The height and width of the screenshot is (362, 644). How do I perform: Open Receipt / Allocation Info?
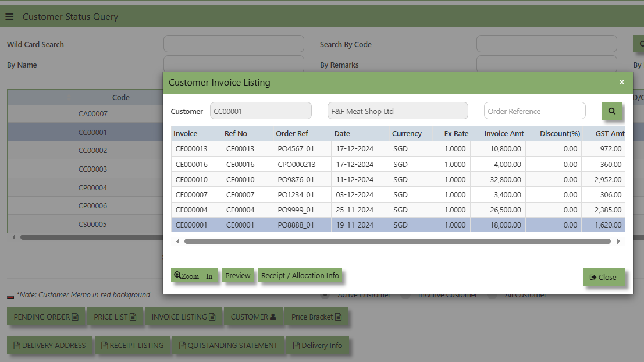300,276
